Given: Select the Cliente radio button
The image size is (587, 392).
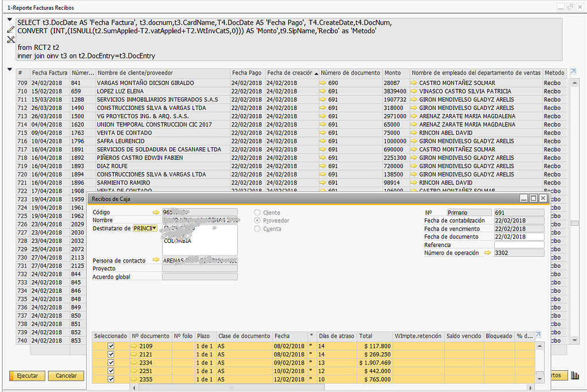Looking at the screenshot, I should [x=257, y=211].
